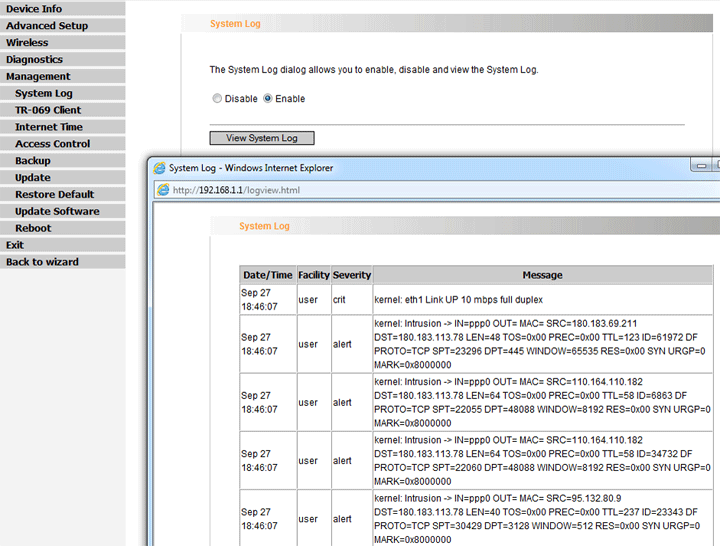Select Restore Default option
The width and height of the screenshot is (720, 546).
[62, 194]
